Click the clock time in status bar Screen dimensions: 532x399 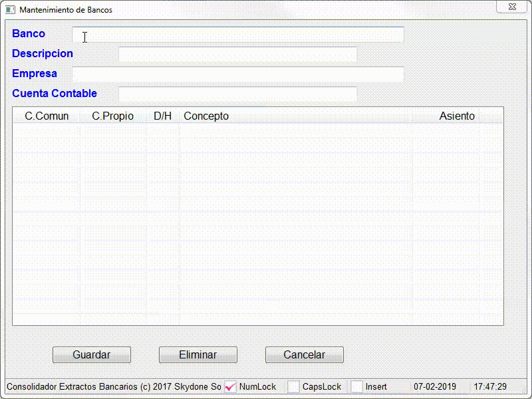[490, 387]
